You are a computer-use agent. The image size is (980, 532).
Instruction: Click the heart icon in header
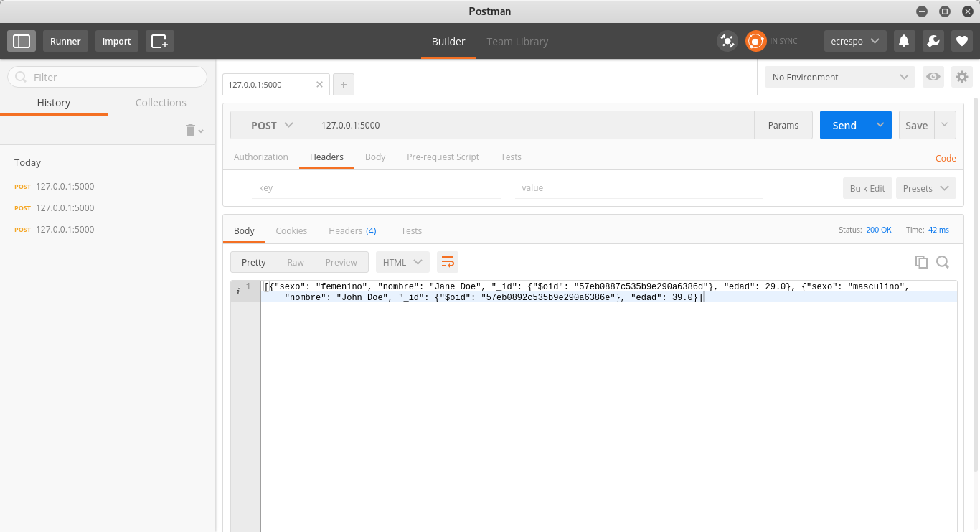pos(961,41)
